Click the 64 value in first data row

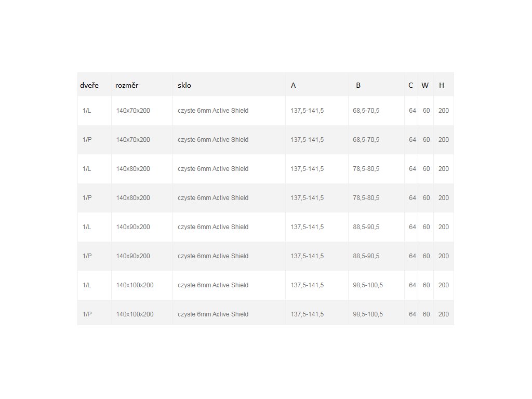pyautogui.click(x=413, y=111)
